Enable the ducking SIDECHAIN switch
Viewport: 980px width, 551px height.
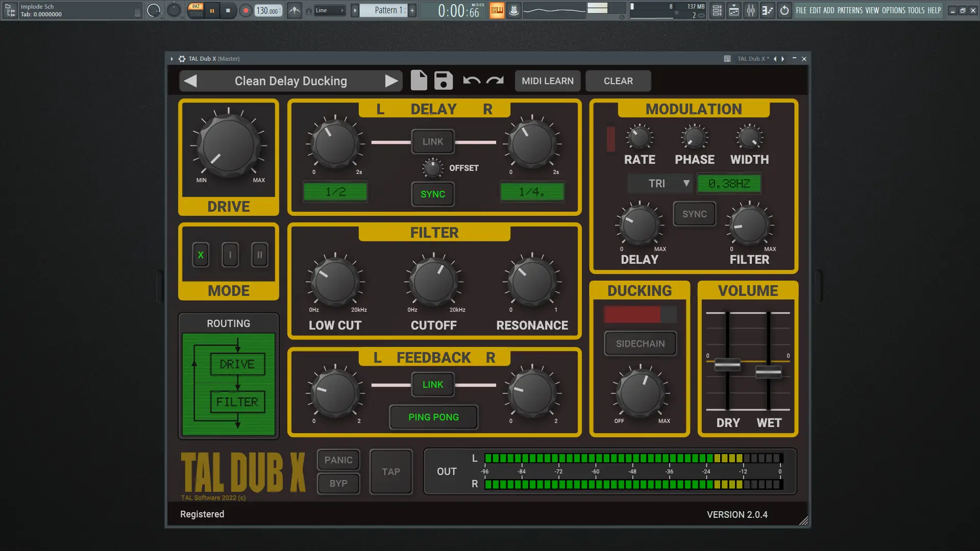pos(640,343)
